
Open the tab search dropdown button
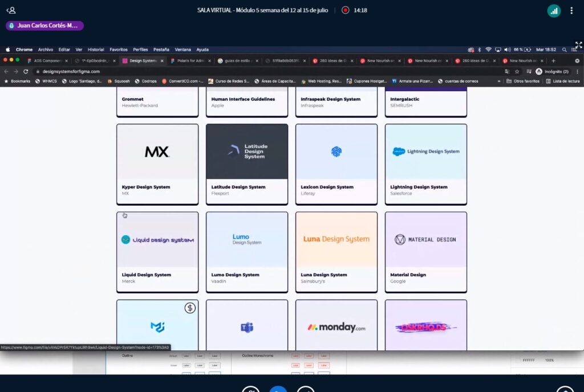click(x=577, y=60)
